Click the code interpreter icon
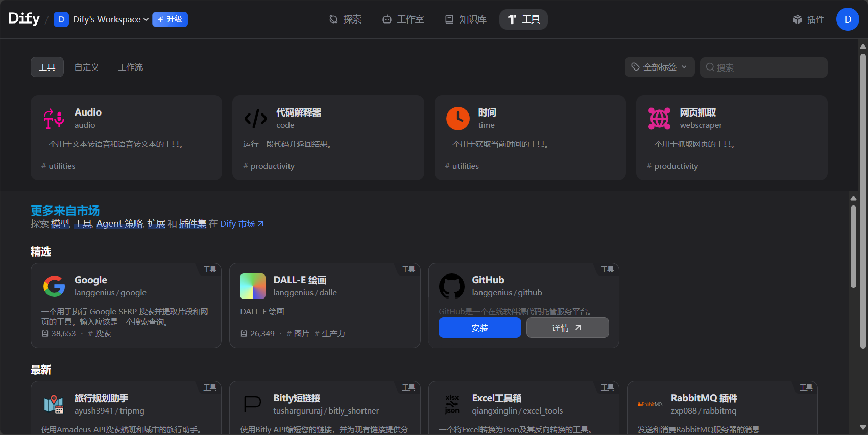Viewport: 868px width, 435px height. tap(255, 119)
